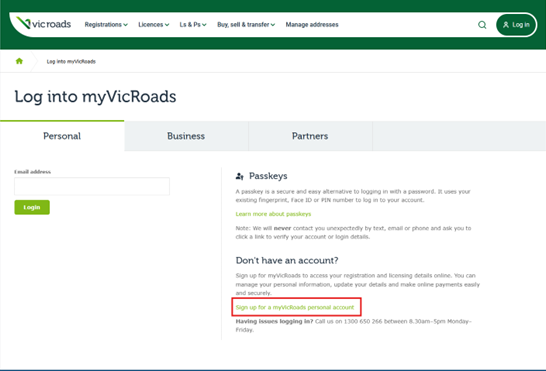Switch to the Business tab
This screenshot has width=546, height=371.
(x=186, y=136)
